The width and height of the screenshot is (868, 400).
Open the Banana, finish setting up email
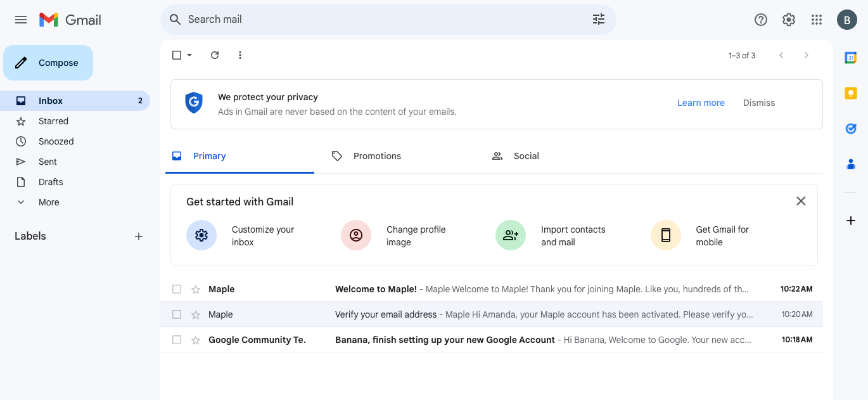click(492, 340)
